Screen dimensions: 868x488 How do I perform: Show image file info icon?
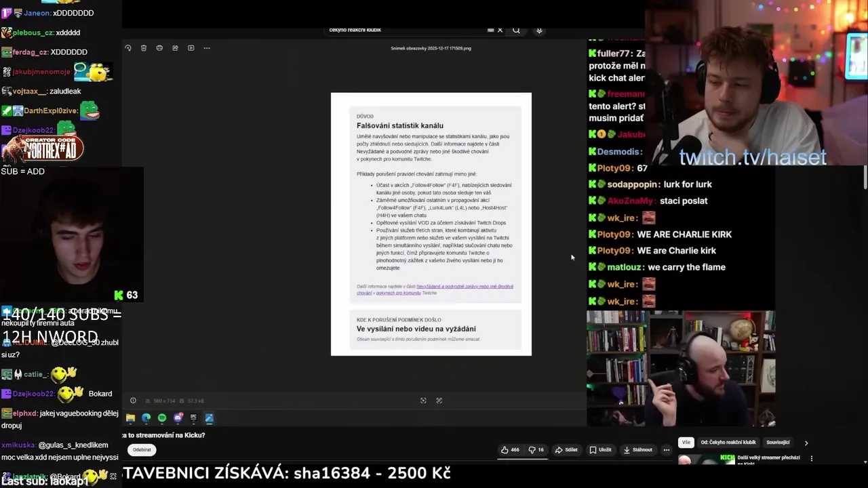[133, 401]
